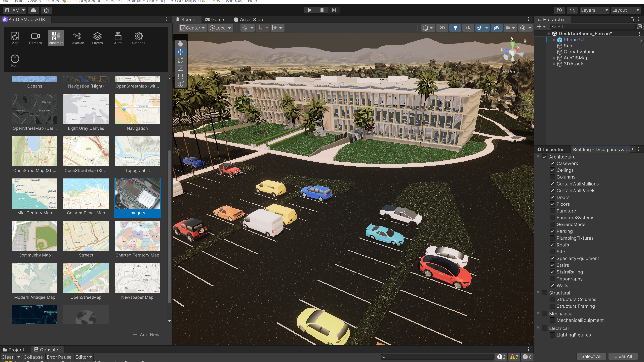644x362 pixels.
Task: Open the Center pivot dropdown
Action: [x=192, y=28]
